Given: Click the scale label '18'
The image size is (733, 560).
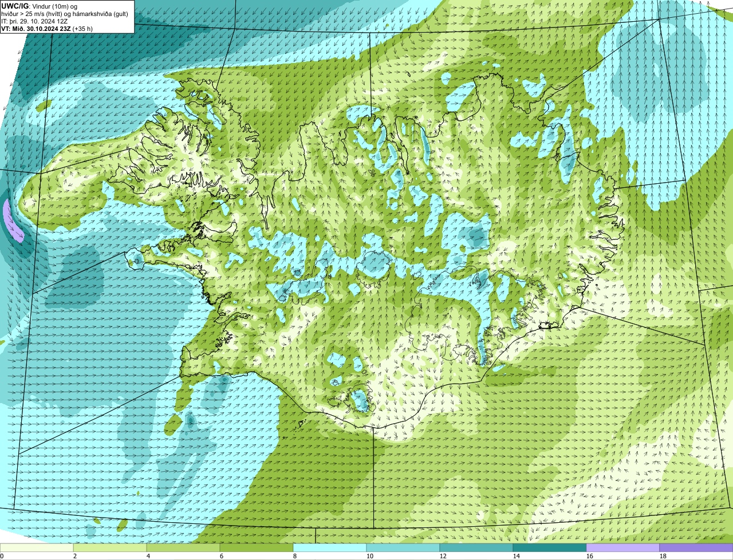Looking at the screenshot, I should (663, 556).
